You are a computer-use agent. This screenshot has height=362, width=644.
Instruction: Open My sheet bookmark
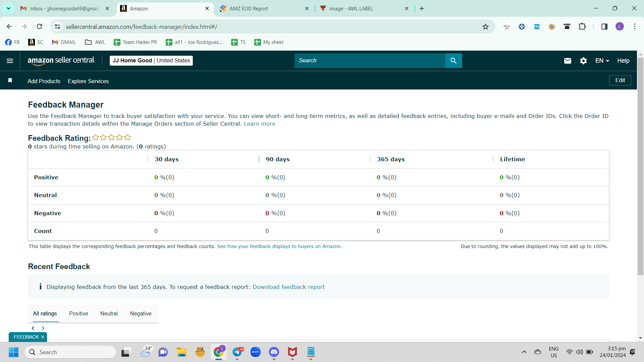[269, 42]
